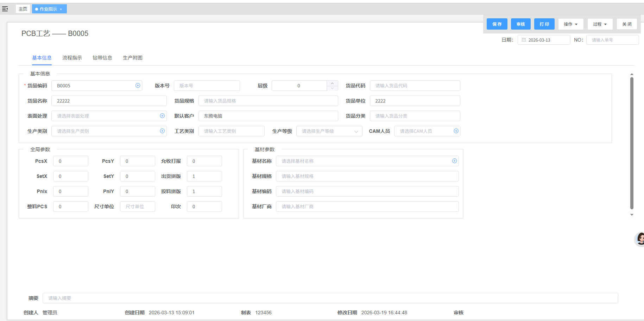
Task: Open the 操作 dropdown menu
Action: pos(570,24)
